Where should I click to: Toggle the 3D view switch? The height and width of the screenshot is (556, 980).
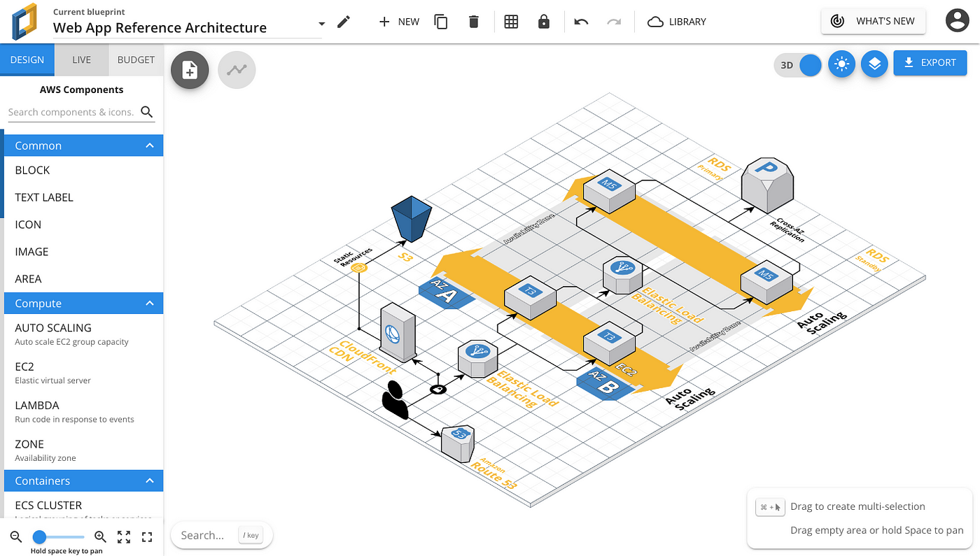pos(798,65)
